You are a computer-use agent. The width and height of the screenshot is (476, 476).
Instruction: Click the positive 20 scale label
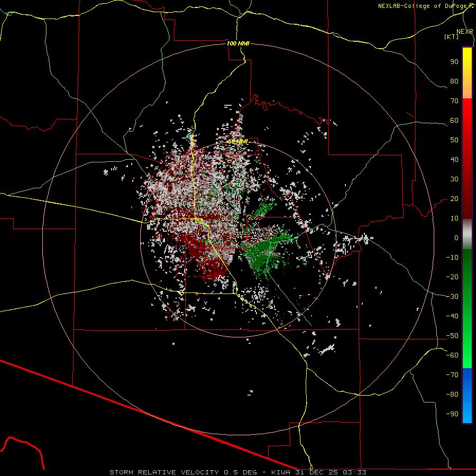pyautogui.click(x=454, y=198)
